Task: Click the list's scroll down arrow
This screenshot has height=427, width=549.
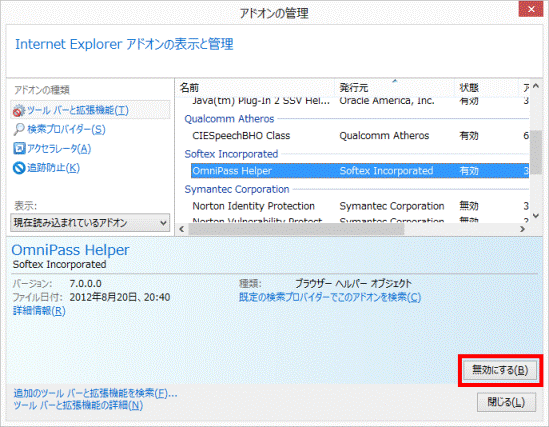Action: point(536,216)
